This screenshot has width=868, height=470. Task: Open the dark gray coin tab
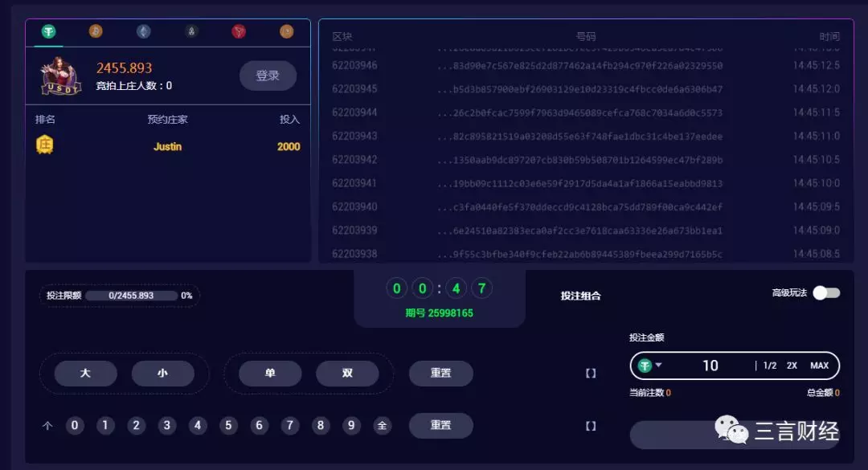191,31
